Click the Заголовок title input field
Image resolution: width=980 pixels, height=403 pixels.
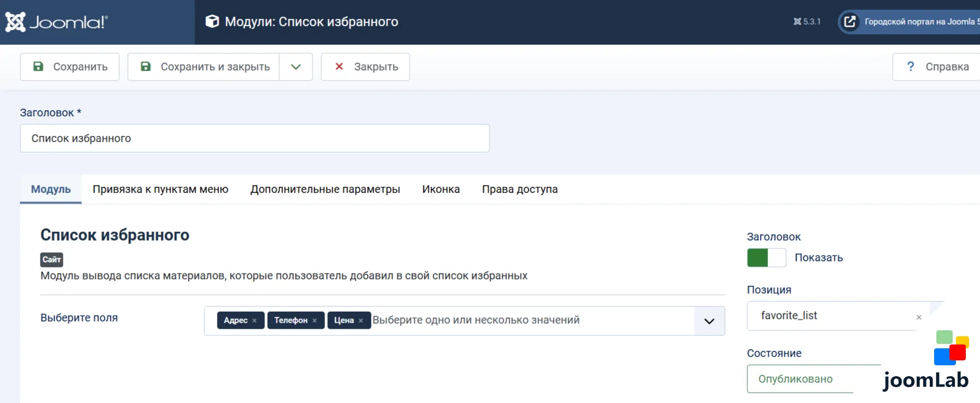(x=255, y=138)
